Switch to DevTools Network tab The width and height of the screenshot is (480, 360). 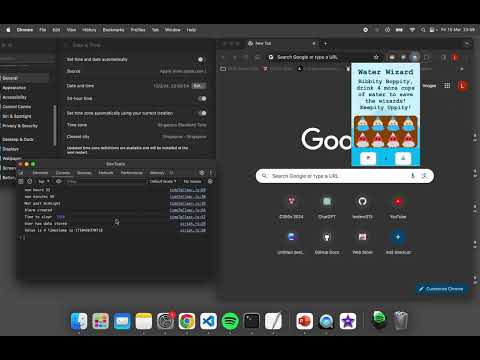(106, 173)
